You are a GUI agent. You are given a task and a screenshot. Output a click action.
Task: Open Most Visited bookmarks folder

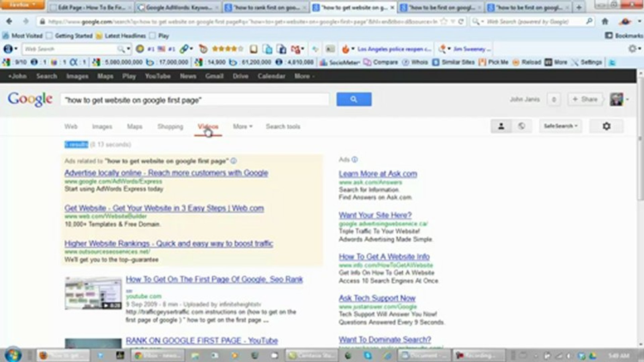(x=22, y=36)
